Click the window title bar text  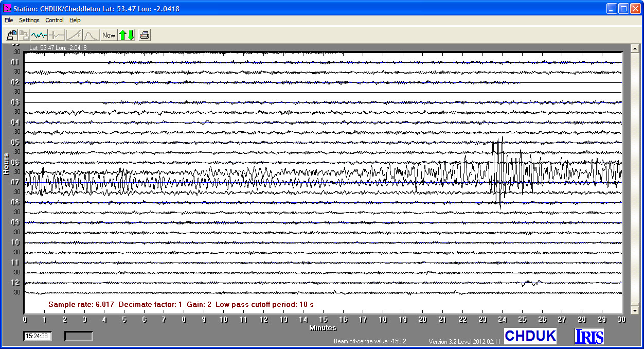tap(96, 9)
